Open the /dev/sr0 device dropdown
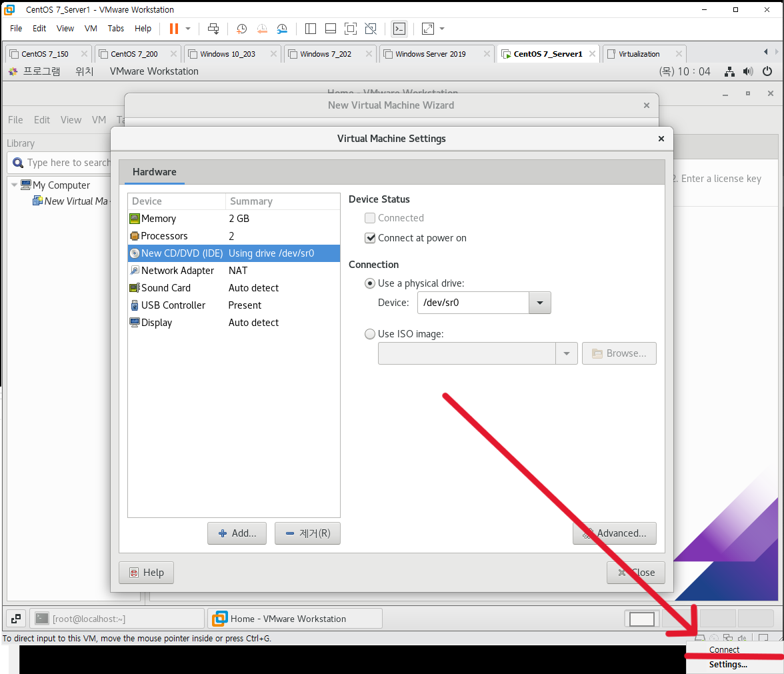The height and width of the screenshot is (674, 784). [539, 303]
